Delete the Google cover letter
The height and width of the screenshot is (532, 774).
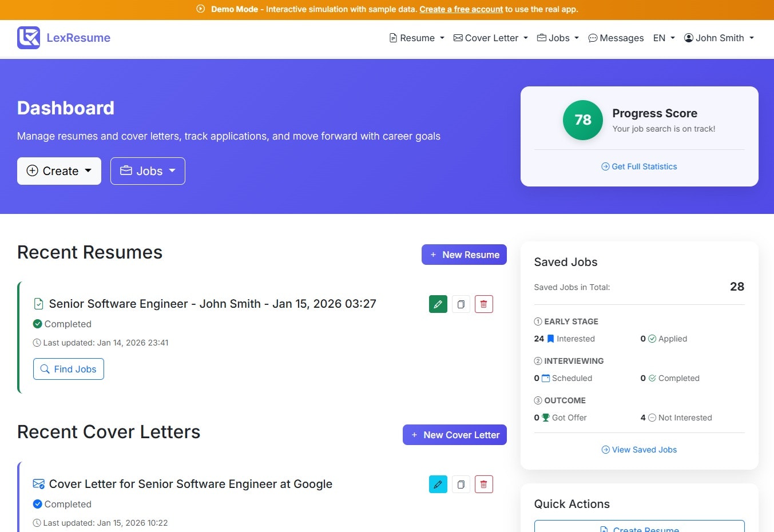[x=483, y=484]
